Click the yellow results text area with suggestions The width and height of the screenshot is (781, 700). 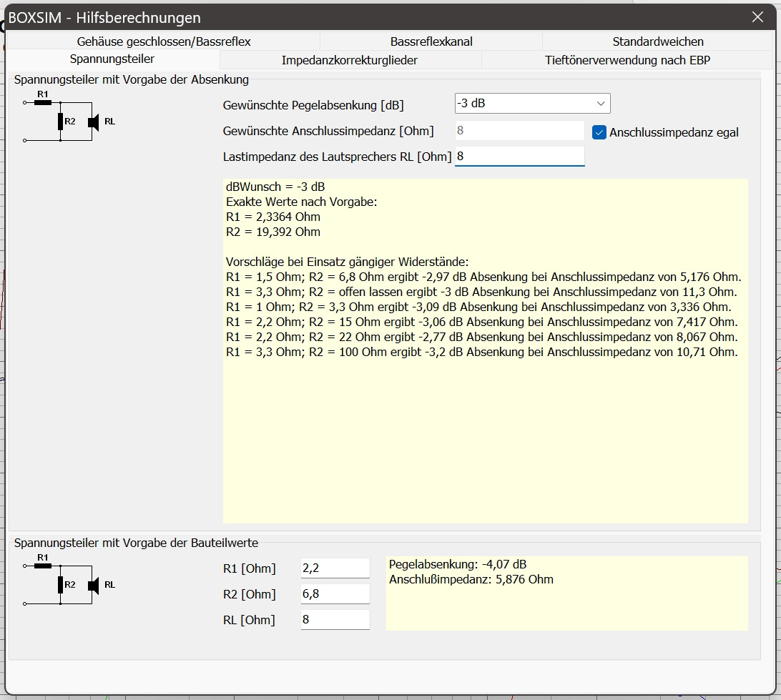click(x=485, y=350)
